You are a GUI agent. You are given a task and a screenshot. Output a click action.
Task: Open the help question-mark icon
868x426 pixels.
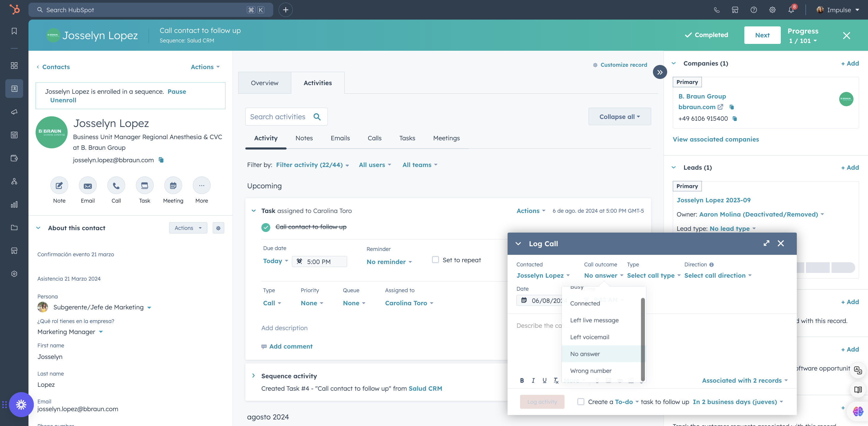pyautogui.click(x=753, y=10)
